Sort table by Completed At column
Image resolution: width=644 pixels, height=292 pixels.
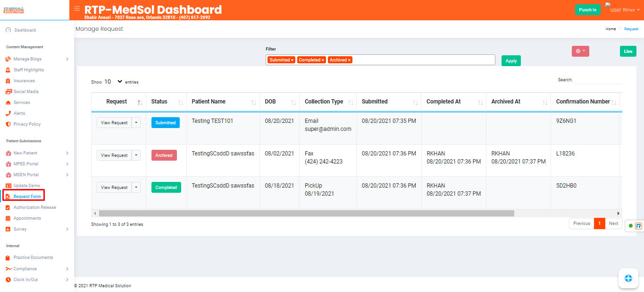(x=454, y=102)
